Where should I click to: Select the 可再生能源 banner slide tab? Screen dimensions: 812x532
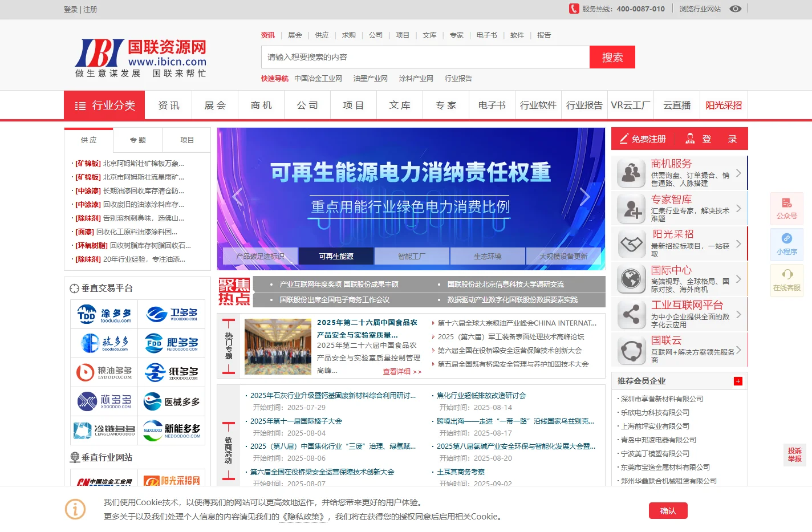pos(336,257)
